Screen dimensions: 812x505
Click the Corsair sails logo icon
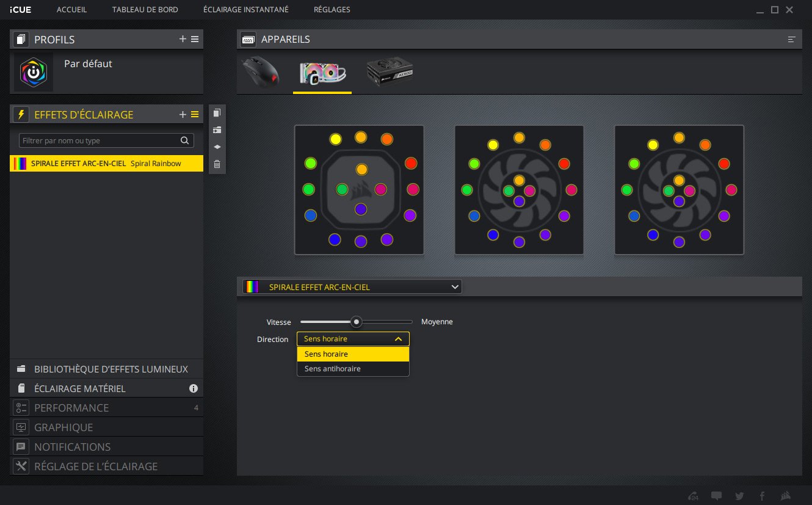(786, 495)
